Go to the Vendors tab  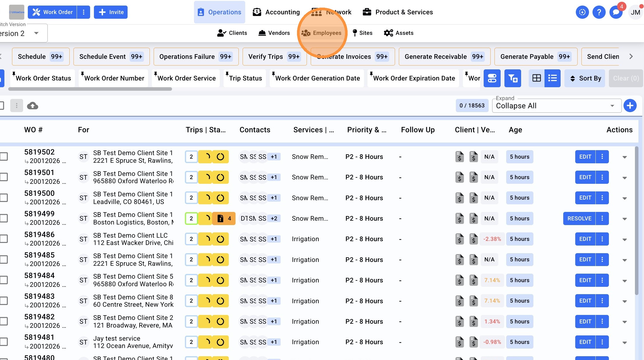click(274, 33)
